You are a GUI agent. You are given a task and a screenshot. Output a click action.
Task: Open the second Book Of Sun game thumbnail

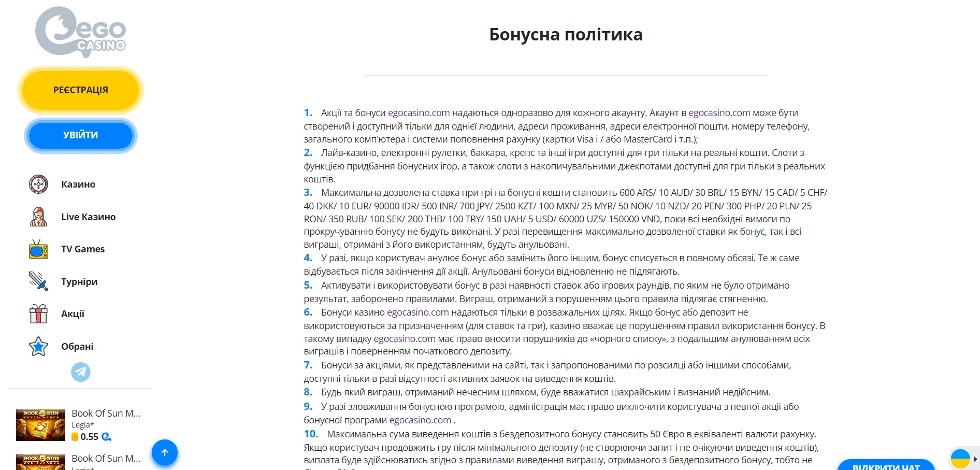coord(41,462)
